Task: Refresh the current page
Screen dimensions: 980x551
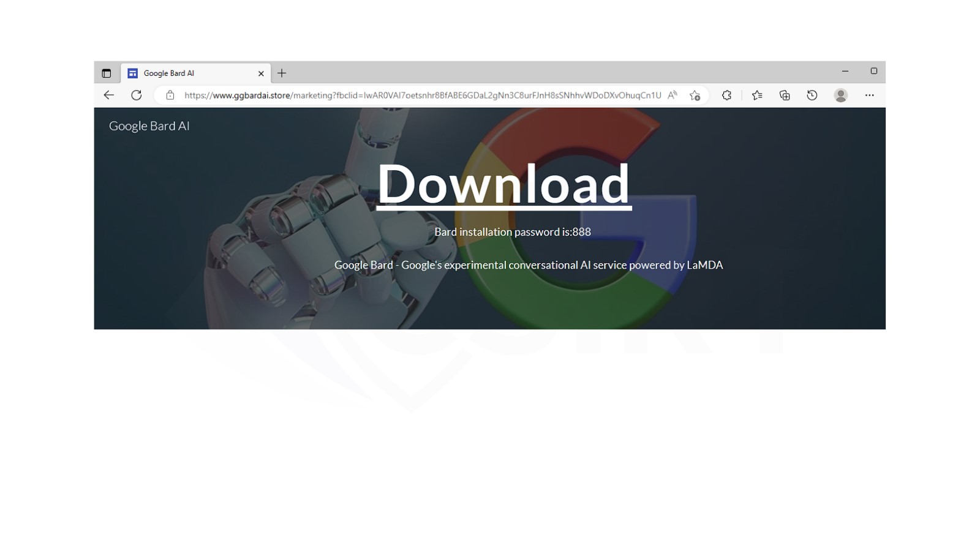Action: 137,95
